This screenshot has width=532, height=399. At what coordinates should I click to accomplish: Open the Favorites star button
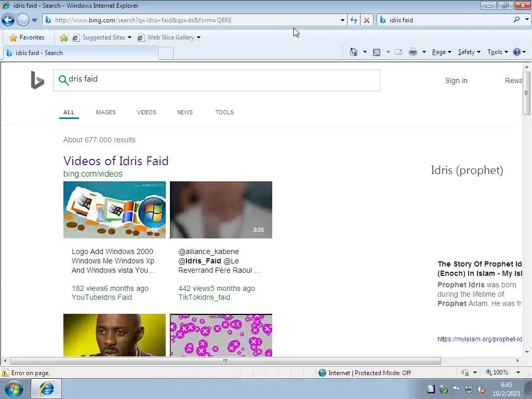click(x=27, y=37)
